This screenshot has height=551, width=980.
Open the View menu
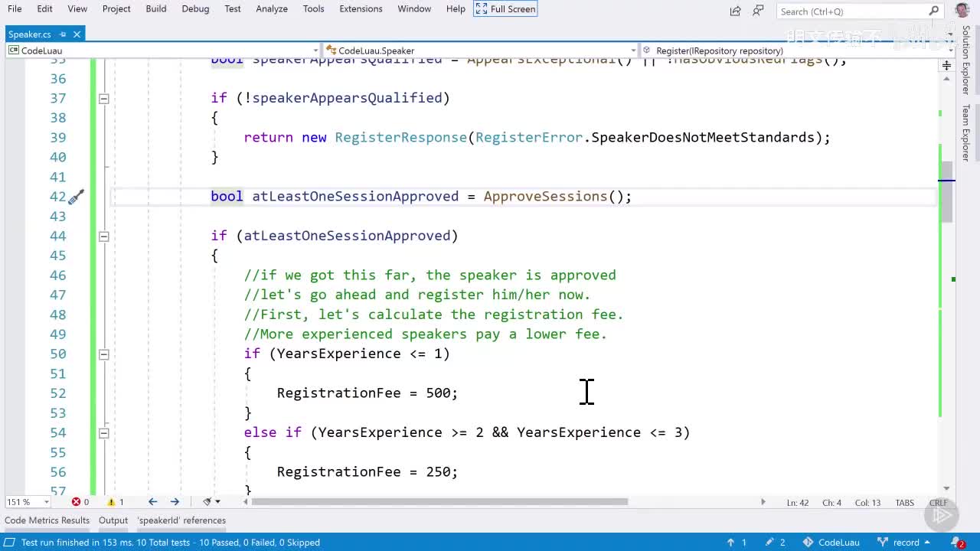click(x=77, y=8)
